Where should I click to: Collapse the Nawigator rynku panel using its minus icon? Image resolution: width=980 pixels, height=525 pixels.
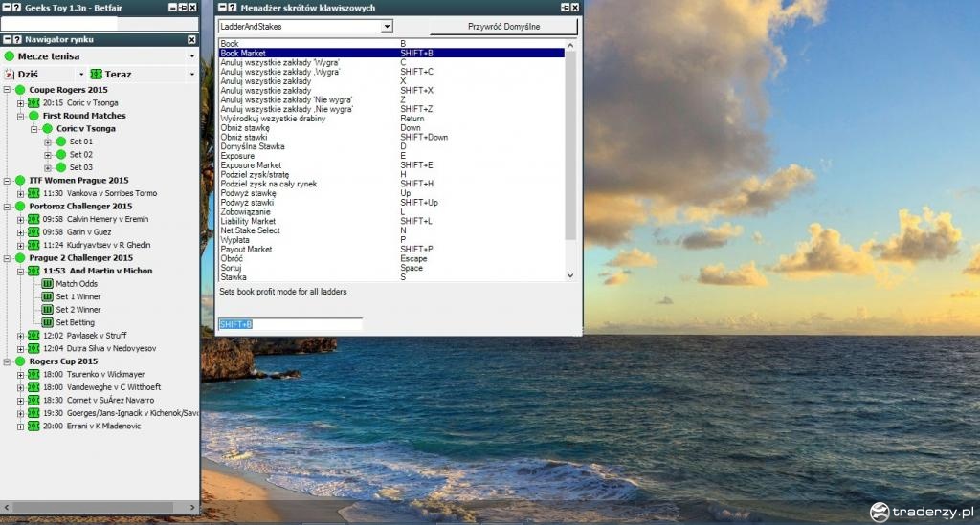[x=7, y=39]
